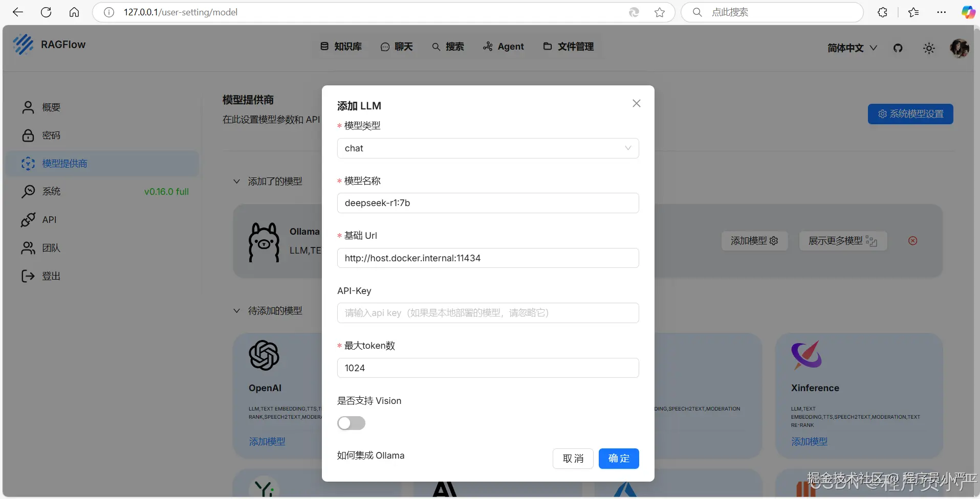The width and height of the screenshot is (980, 499).
Task: Click the 登出 logout icon
Action: point(28,276)
